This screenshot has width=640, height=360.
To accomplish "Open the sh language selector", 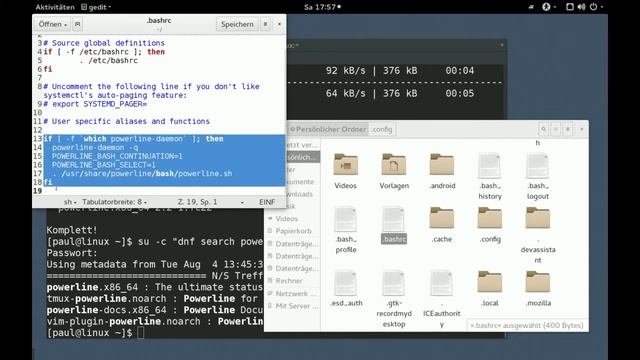I will (x=70, y=202).
